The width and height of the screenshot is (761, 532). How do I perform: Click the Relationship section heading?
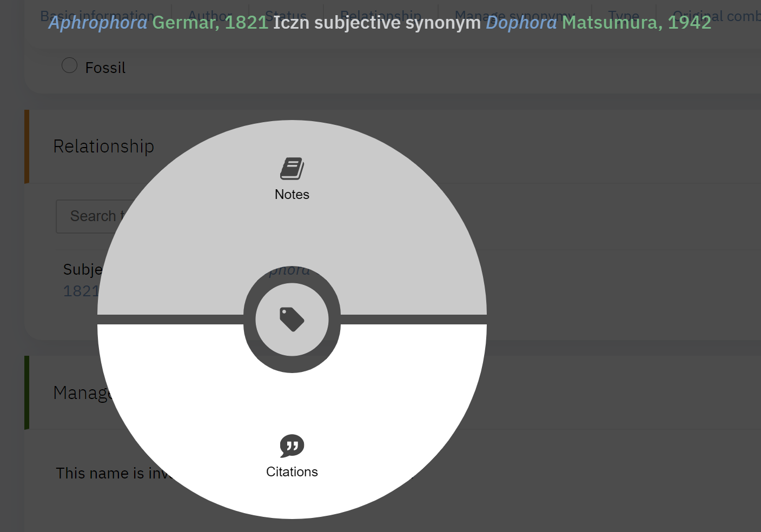pos(103,146)
